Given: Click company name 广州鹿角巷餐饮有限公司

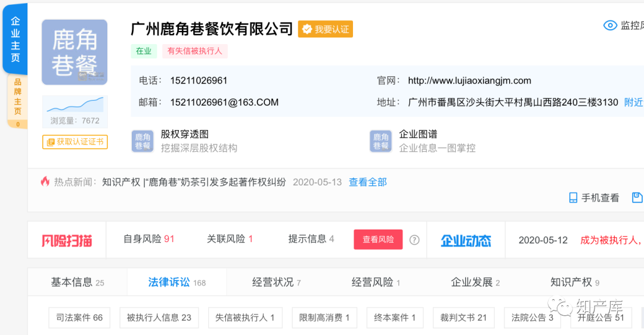Looking at the screenshot, I should (x=212, y=29).
